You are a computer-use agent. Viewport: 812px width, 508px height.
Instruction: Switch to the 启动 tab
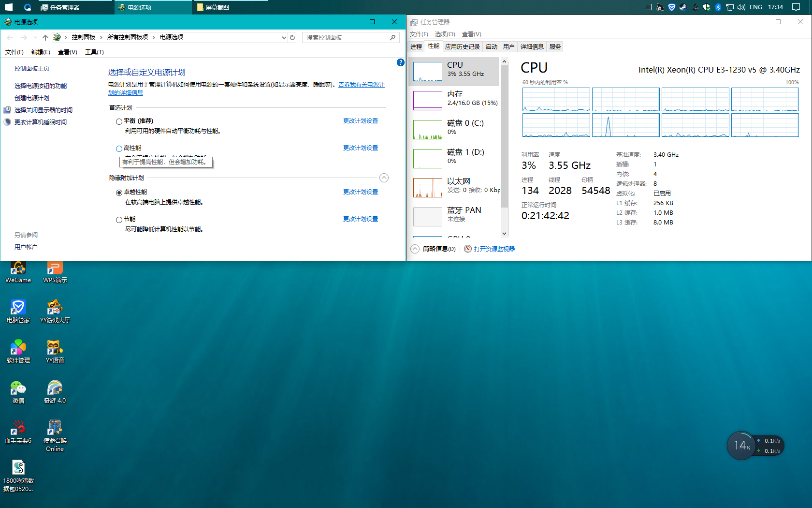(492, 47)
